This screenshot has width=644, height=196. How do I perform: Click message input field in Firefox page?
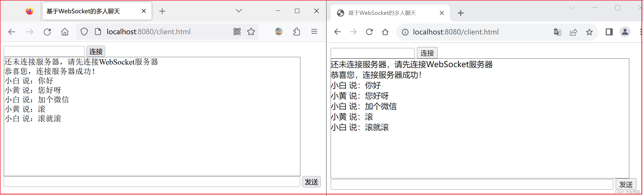tap(152, 182)
